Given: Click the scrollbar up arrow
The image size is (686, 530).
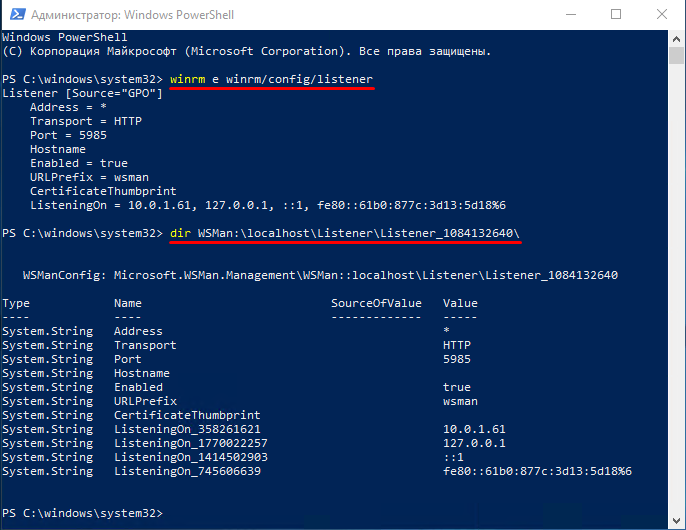Looking at the screenshot, I should tap(676, 39).
